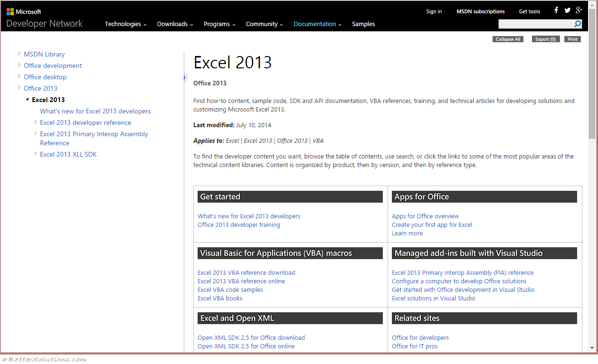
Task: Expand the Office 2013 tree arrow
Action: 19,88
